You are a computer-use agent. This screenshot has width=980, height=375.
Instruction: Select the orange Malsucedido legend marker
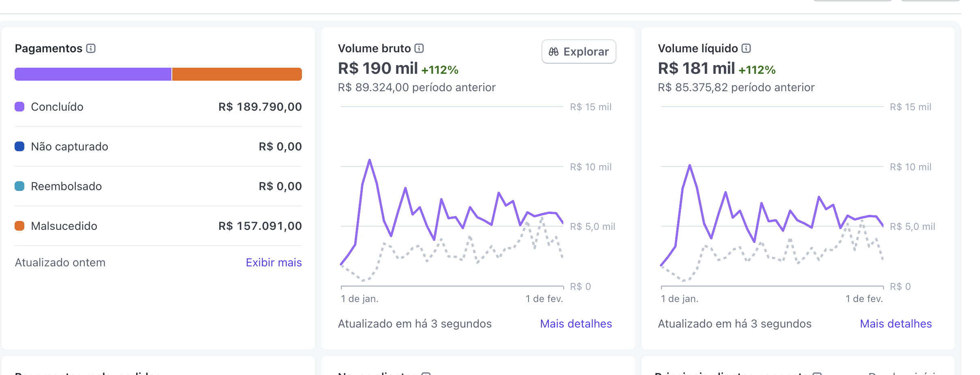coord(19,226)
